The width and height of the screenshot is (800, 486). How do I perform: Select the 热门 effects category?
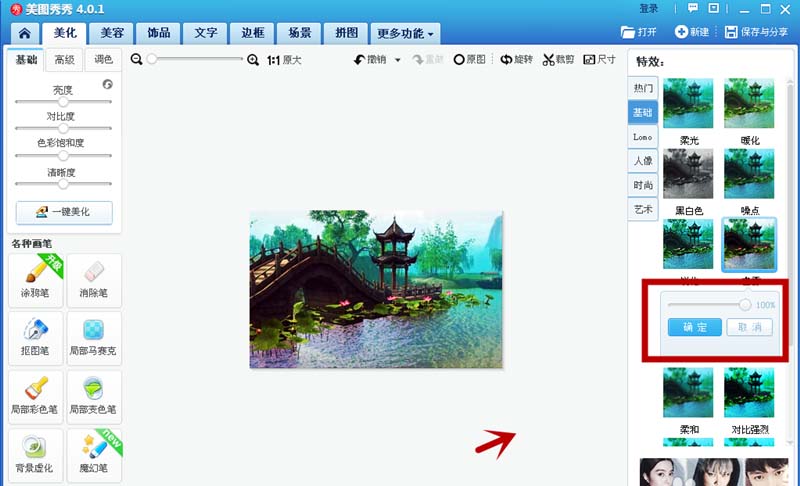click(x=643, y=88)
